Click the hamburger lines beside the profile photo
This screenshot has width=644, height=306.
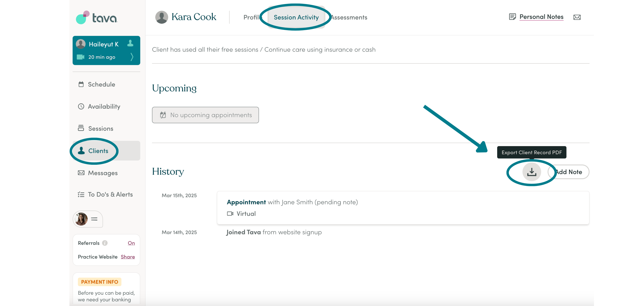94,219
